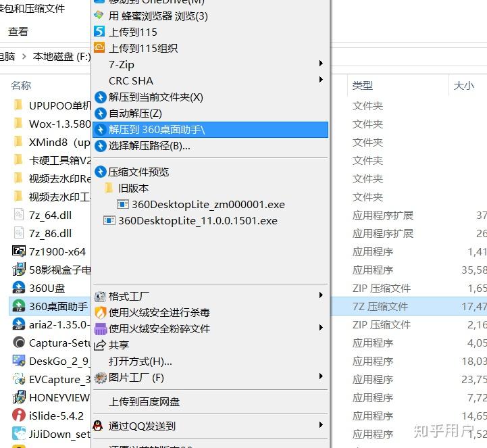Viewport: 487px width, 448px height.
Task: Click the DeskGo_2_9 installer icon
Action: point(19,361)
